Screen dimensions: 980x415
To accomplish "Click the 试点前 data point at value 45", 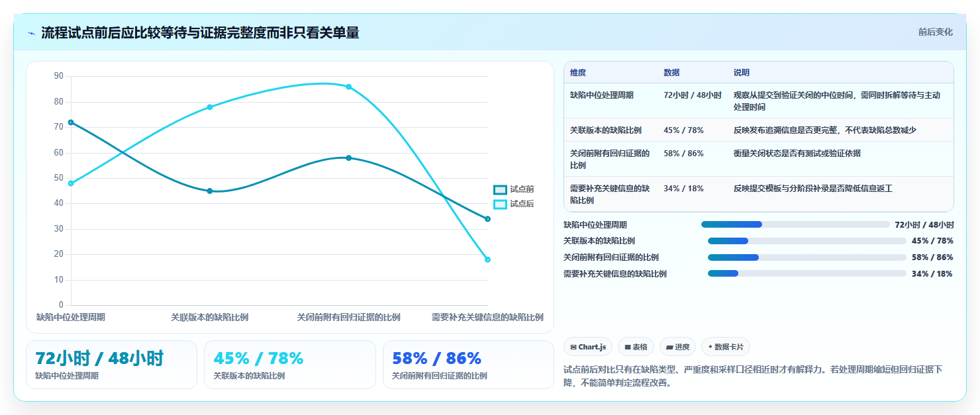I will (210, 191).
